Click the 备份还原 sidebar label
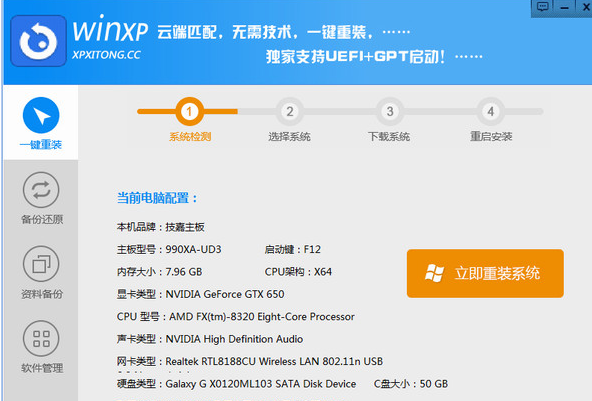The image size is (592, 401). click(42, 219)
